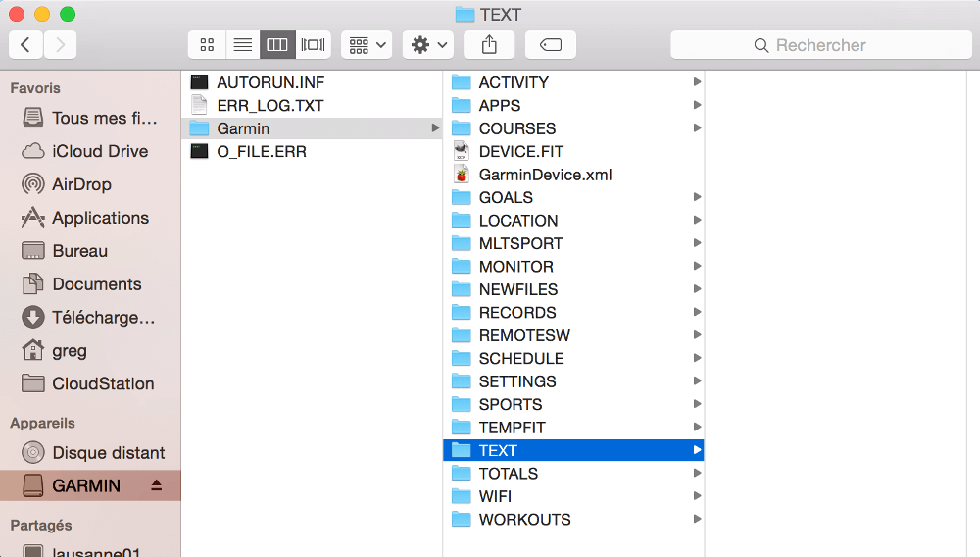Select the ERR_LOG.TXT file
This screenshot has width=980, height=557.
(270, 106)
